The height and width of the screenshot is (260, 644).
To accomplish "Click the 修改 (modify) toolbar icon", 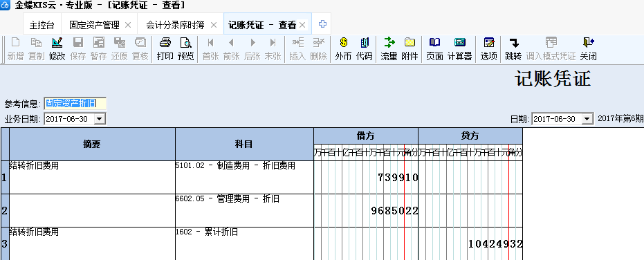I will coord(57,49).
